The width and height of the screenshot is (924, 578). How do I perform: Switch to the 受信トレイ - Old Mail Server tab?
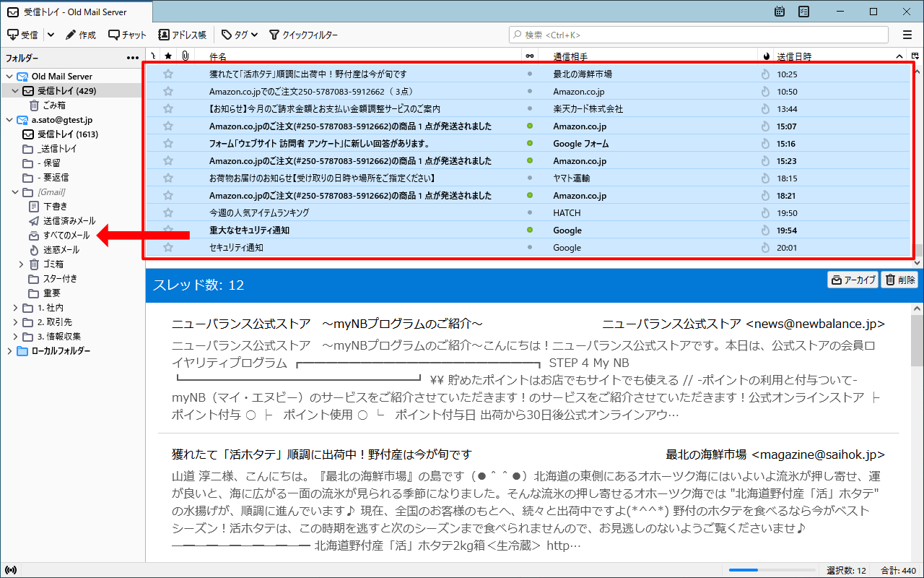(77, 12)
